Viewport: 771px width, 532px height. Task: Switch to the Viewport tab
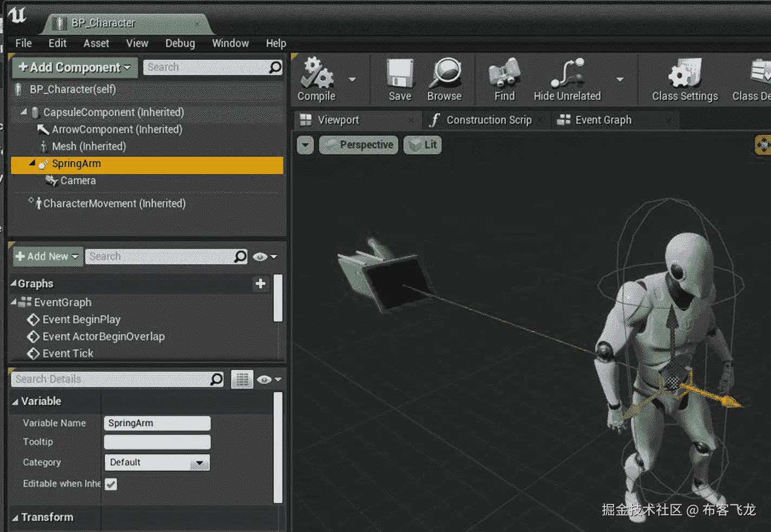[357, 120]
